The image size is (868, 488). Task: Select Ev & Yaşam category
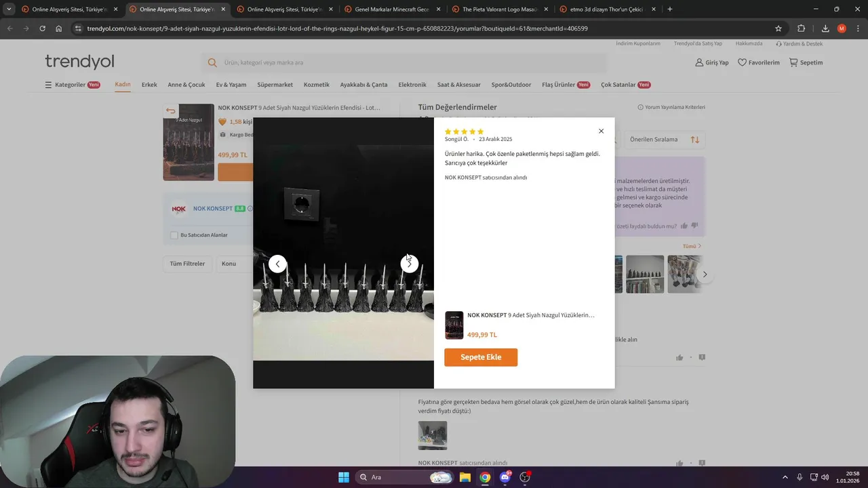231,85
